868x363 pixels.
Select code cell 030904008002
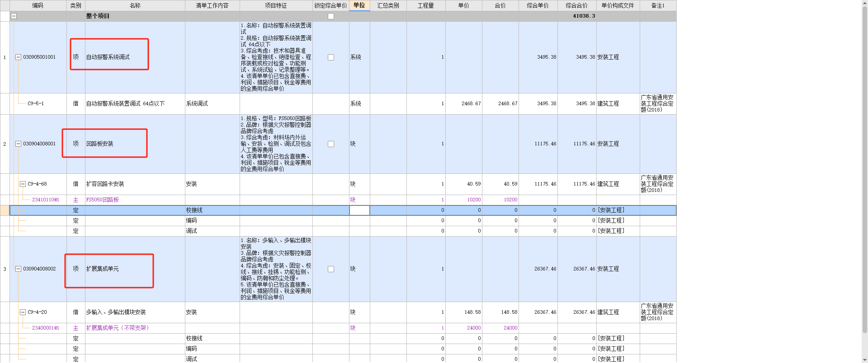pyautogui.click(x=39, y=269)
